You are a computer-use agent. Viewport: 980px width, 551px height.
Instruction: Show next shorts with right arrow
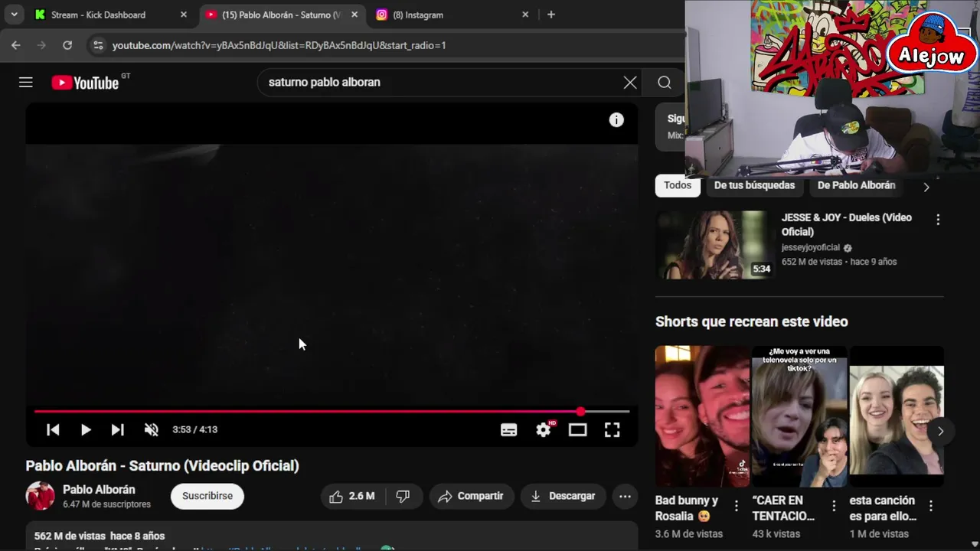(940, 431)
